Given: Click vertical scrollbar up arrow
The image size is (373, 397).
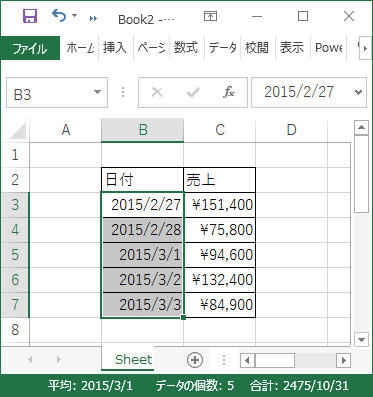Looking at the screenshot, I should [361, 127].
